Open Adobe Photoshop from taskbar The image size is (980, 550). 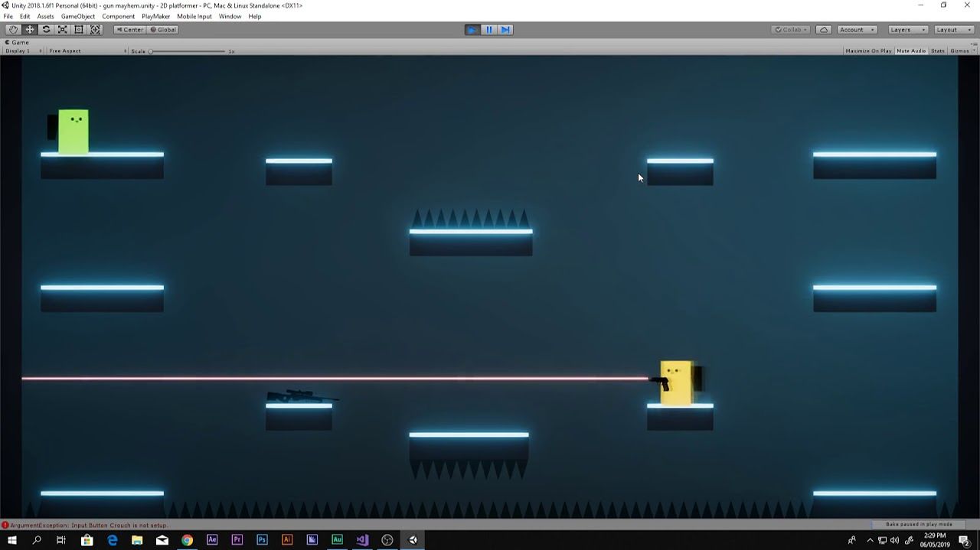pos(262,540)
